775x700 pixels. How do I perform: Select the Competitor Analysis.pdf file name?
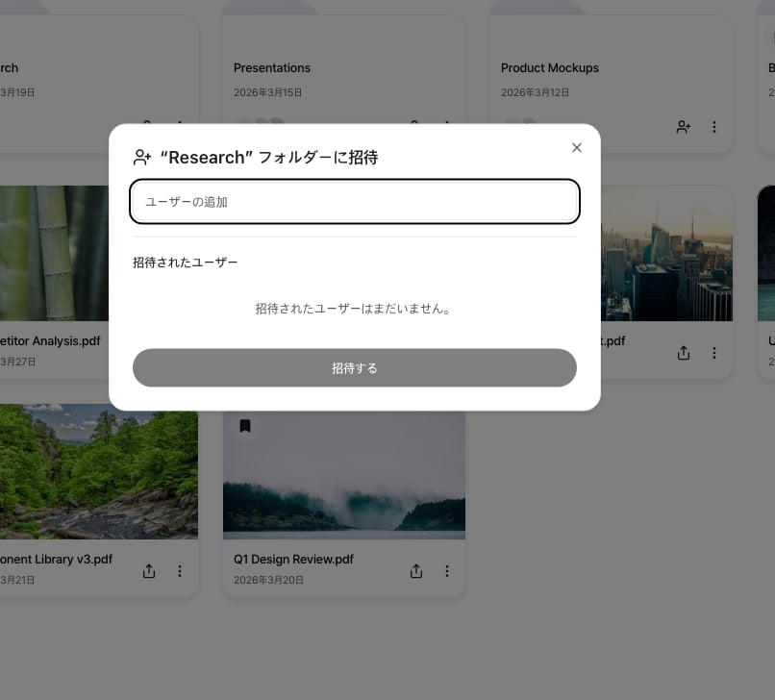tap(50, 340)
